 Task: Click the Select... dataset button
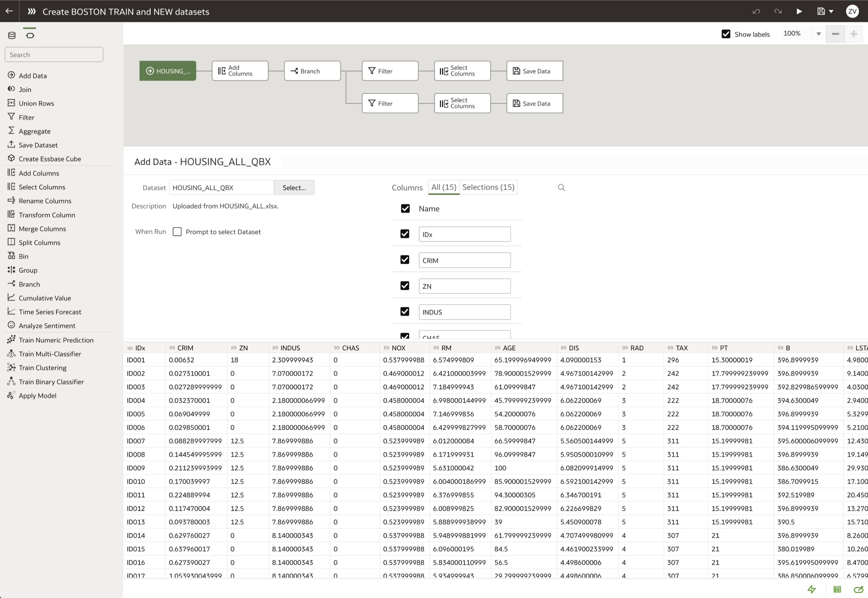click(x=294, y=187)
